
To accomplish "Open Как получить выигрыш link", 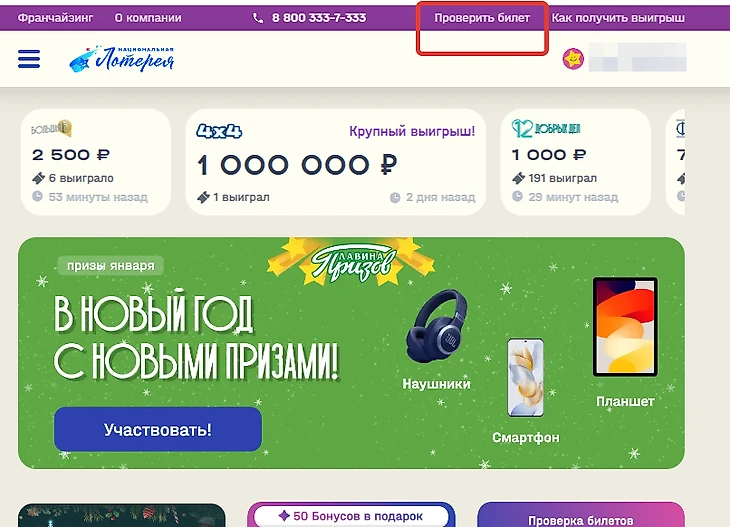I will coord(618,18).
